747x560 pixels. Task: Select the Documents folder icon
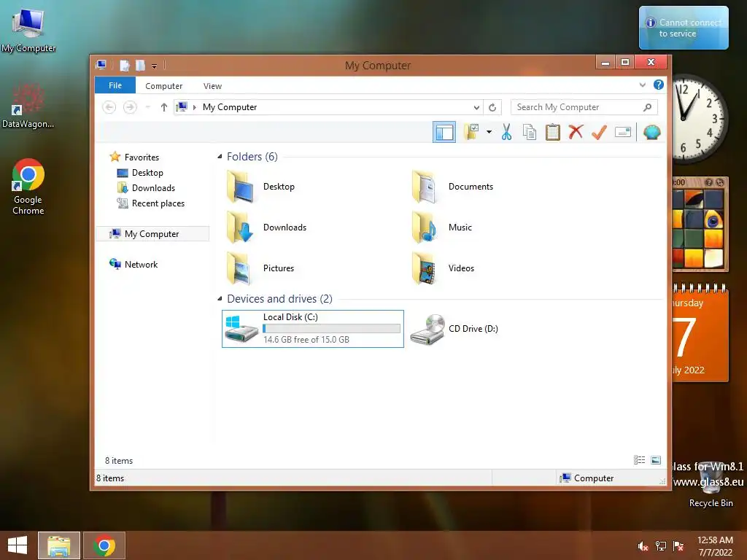(x=425, y=187)
